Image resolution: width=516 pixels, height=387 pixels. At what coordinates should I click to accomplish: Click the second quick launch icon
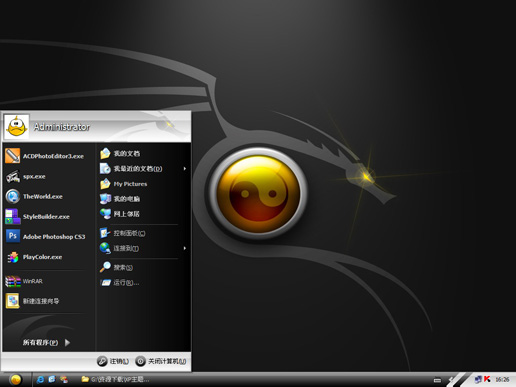(52, 379)
